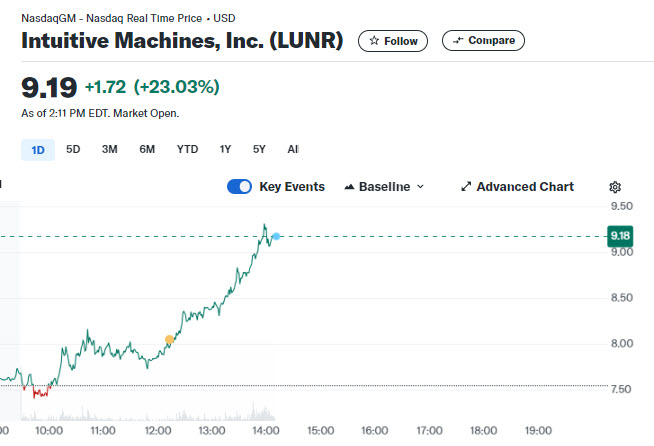Expand the Baseline chart type dropdown
This screenshot has width=654, height=446.
point(384,187)
